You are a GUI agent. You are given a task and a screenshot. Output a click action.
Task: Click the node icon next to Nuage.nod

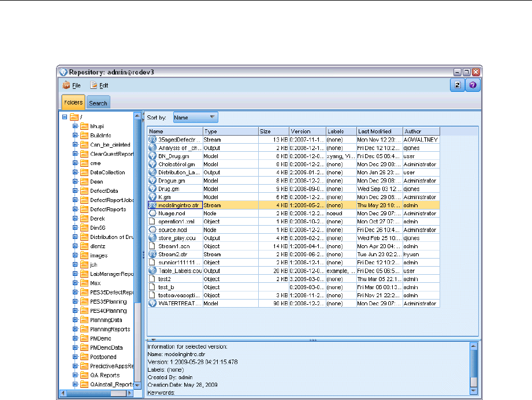pos(153,213)
